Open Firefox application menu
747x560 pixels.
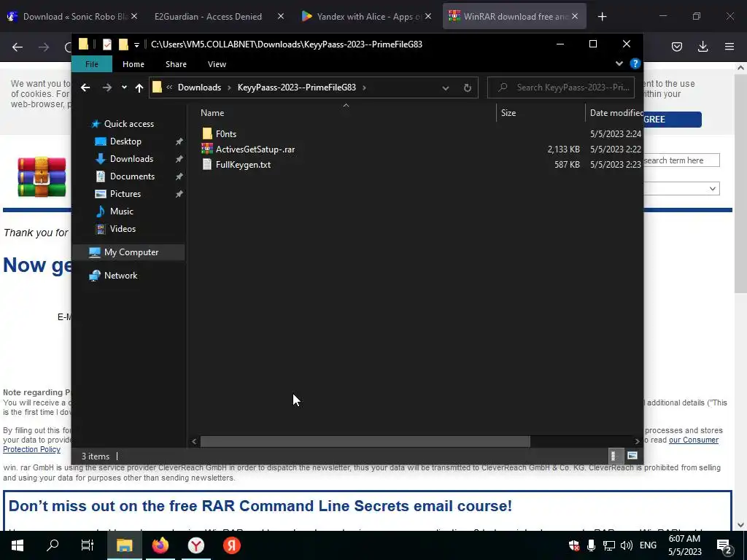pyautogui.click(x=729, y=47)
